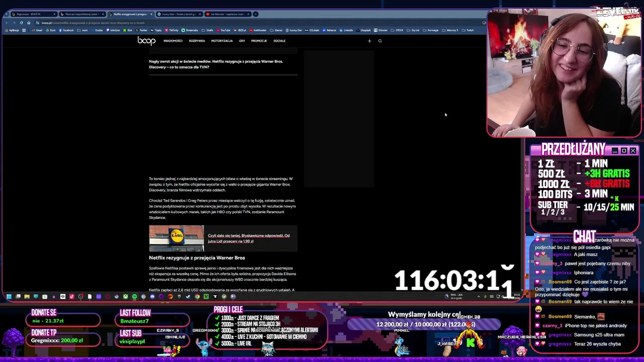Screen dimensions: 644x362
Task: Expand the Norwegia bookmark folder
Action: (431, 30)
